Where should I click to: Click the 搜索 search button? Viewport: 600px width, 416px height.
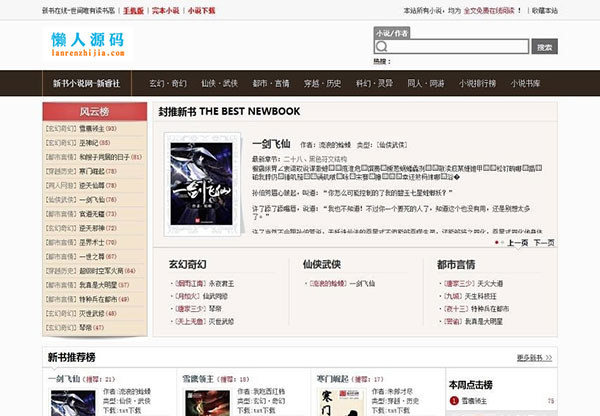click(545, 47)
